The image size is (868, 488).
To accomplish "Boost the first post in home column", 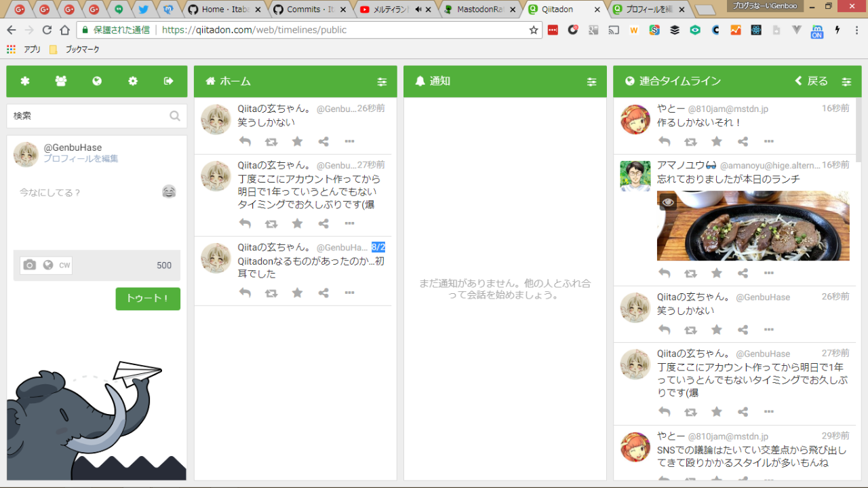I will [271, 141].
